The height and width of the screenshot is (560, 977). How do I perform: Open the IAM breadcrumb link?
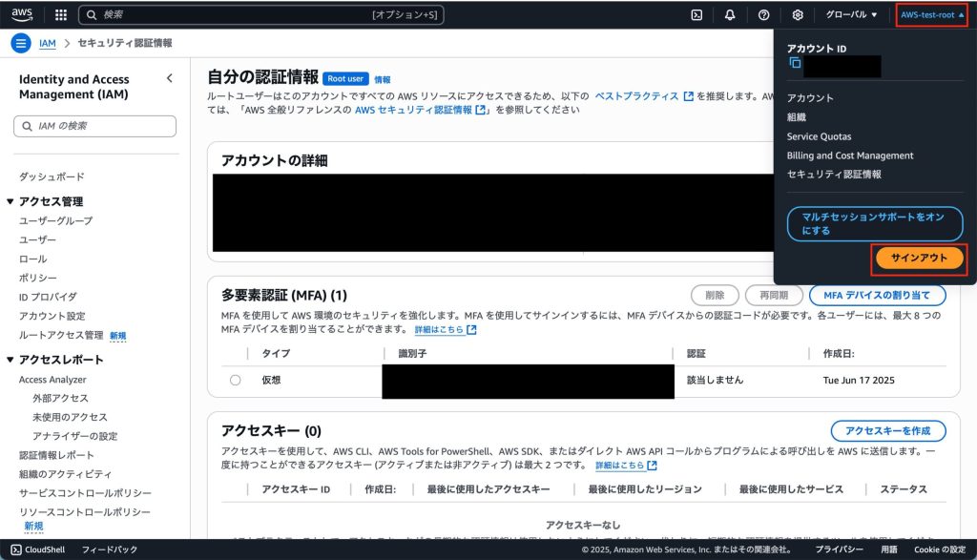[x=48, y=43]
